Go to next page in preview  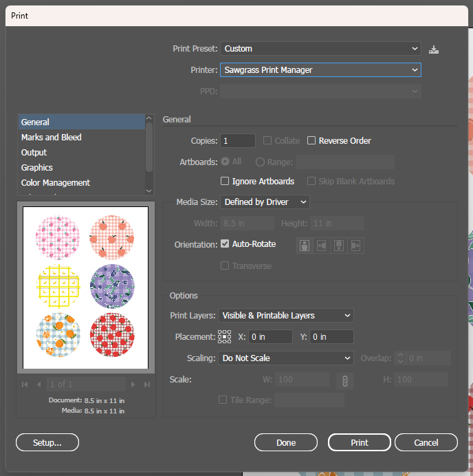(x=133, y=385)
